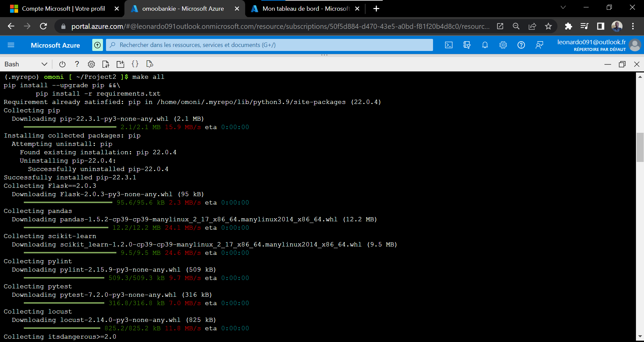
Task: Open Cloud Shell help question mark
Action: point(77,64)
